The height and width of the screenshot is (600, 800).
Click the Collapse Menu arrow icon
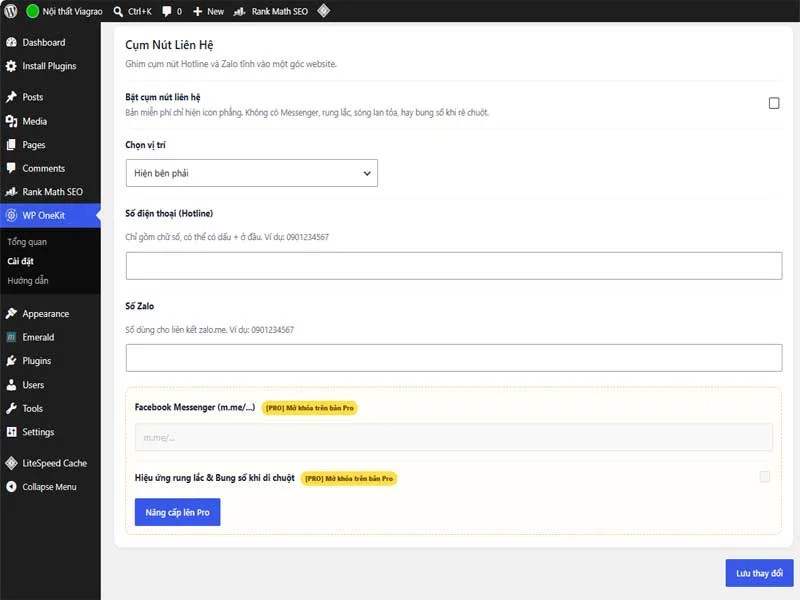point(11,487)
